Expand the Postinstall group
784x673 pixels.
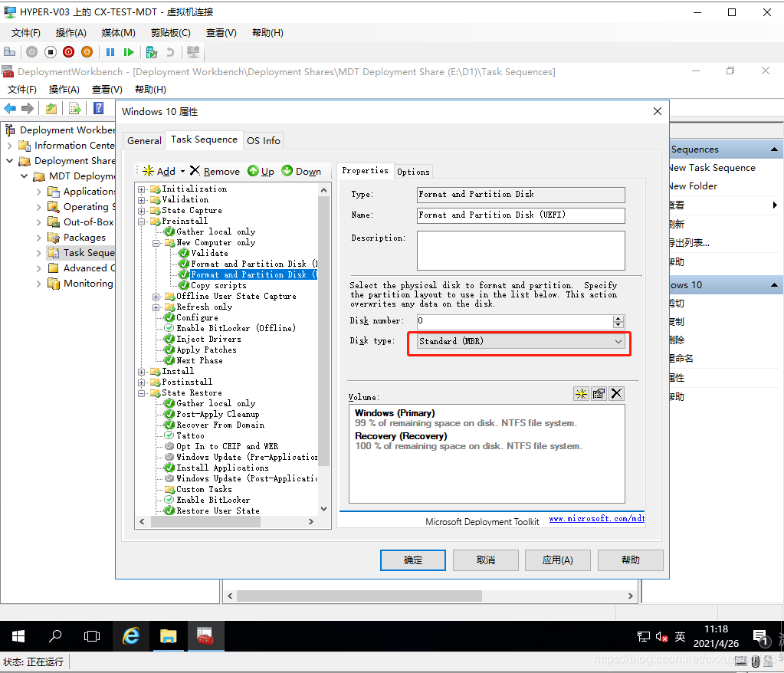[142, 382]
